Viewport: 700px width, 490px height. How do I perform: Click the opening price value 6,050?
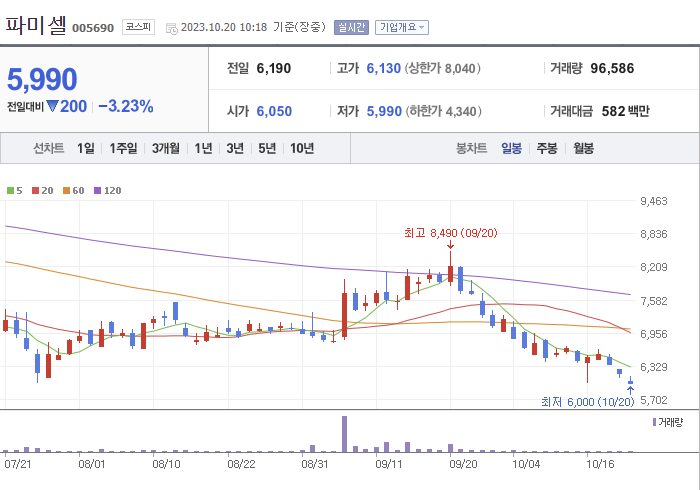tap(274, 111)
